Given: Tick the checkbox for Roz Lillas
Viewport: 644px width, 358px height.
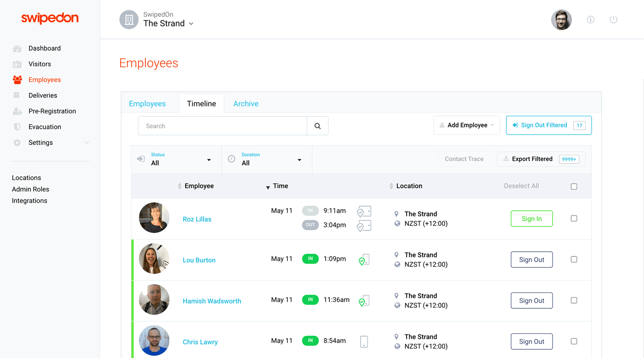Looking at the screenshot, I should coord(574,218).
